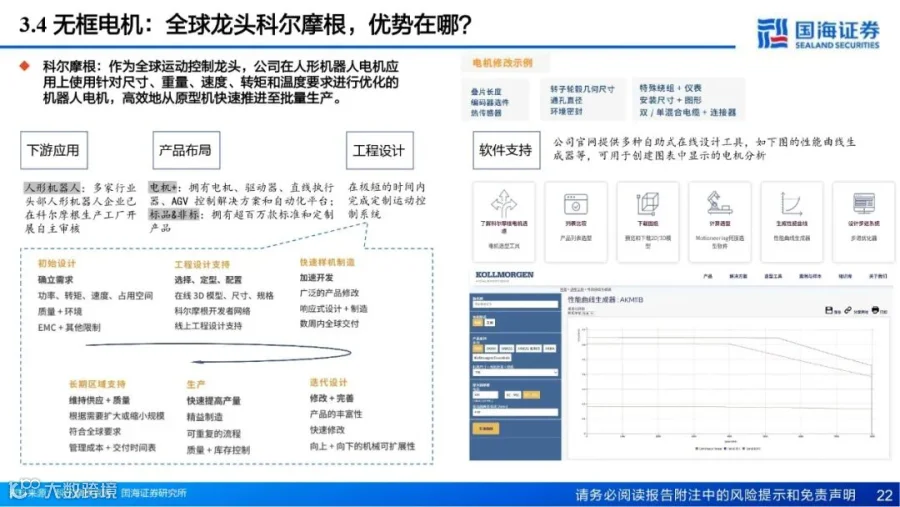
Task: Click the 下游应用 box
Action: (54, 150)
